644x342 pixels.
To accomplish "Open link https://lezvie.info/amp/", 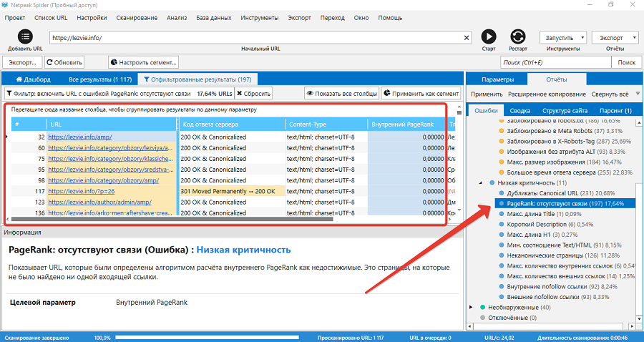I will click(x=79, y=137).
